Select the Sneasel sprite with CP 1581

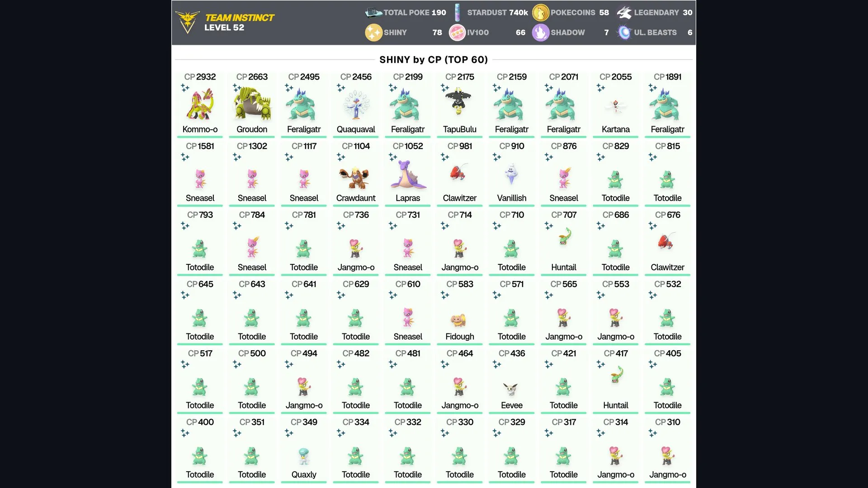[200, 178]
